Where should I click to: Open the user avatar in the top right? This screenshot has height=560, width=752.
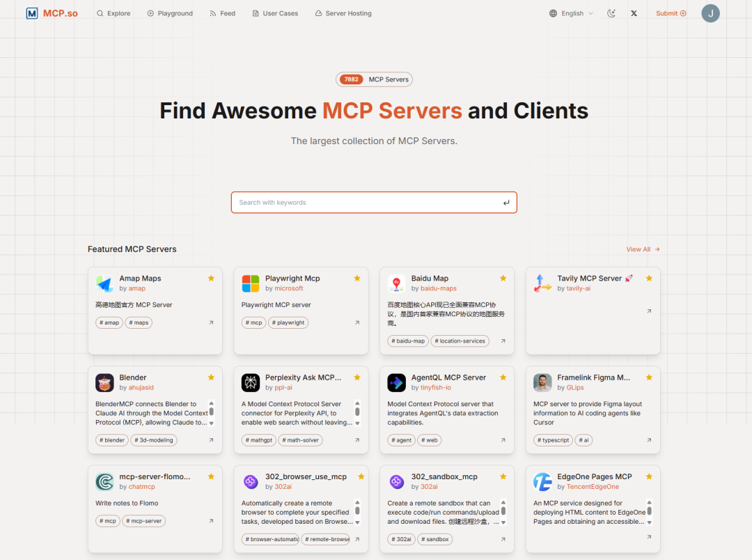pos(710,13)
